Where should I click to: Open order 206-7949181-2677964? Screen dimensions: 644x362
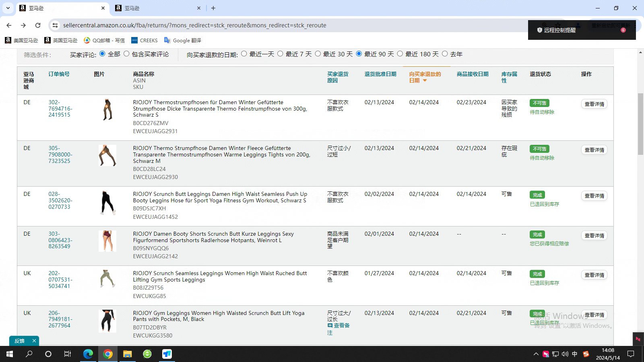(60, 319)
